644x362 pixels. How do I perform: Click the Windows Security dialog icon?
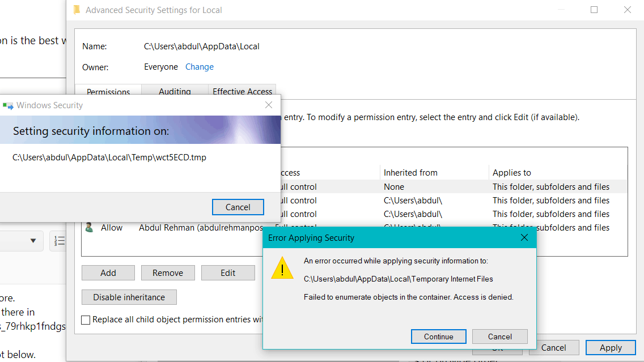pyautogui.click(x=9, y=105)
